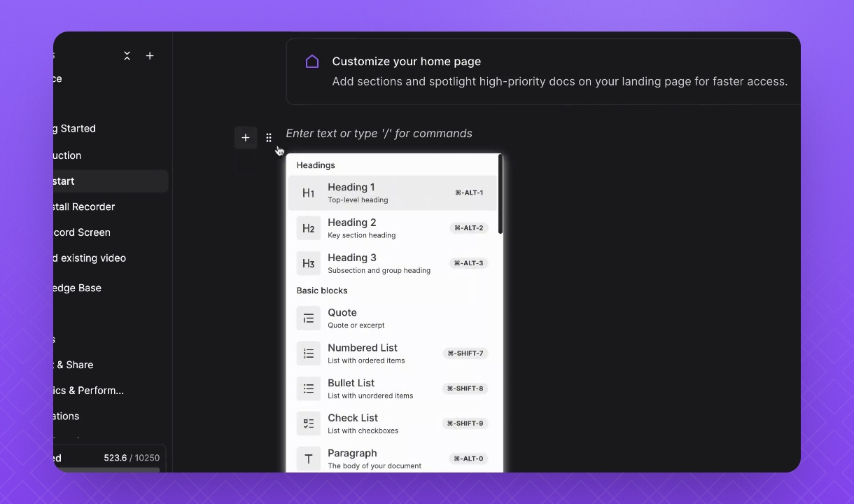Image resolution: width=854 pixels, height=504 pixels.
Task: Click the home icon in Customize banner
Action: [312, 62]
